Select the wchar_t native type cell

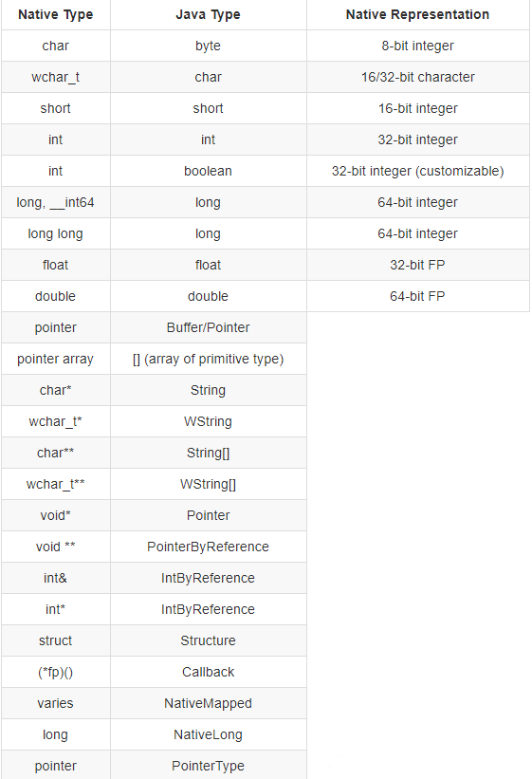[x=56, y=77]
